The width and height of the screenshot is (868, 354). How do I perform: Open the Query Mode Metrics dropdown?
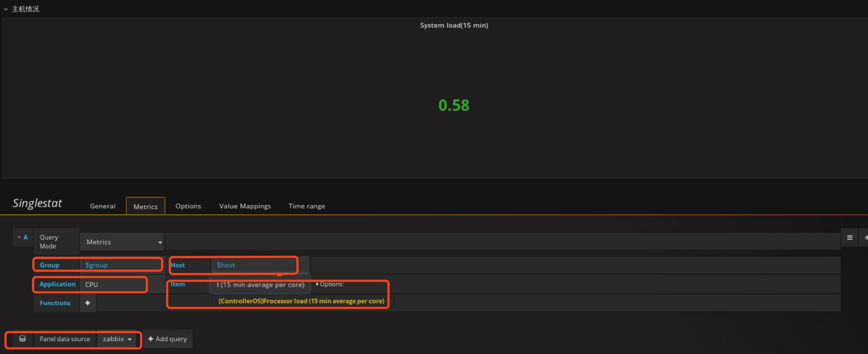coord(122,242)
